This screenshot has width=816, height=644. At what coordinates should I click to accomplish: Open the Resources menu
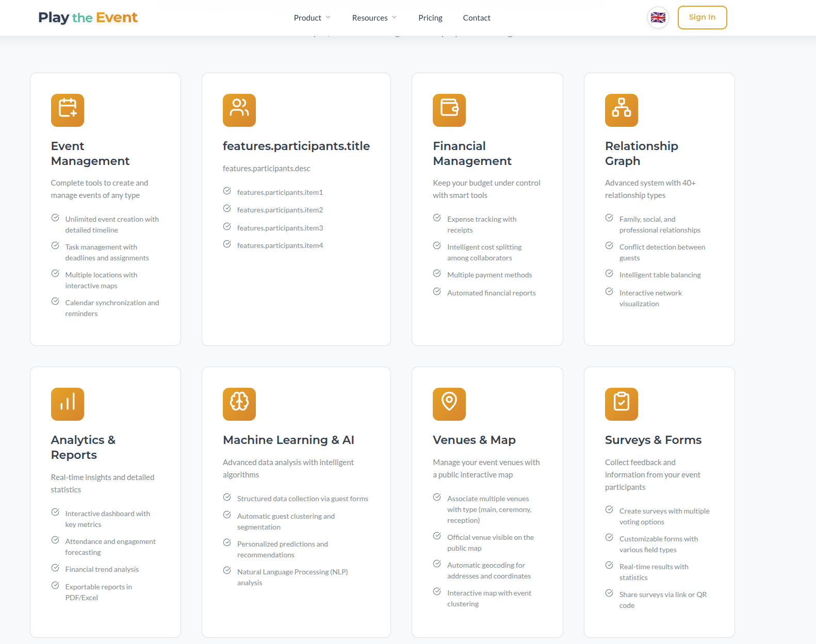click(374, 18)
